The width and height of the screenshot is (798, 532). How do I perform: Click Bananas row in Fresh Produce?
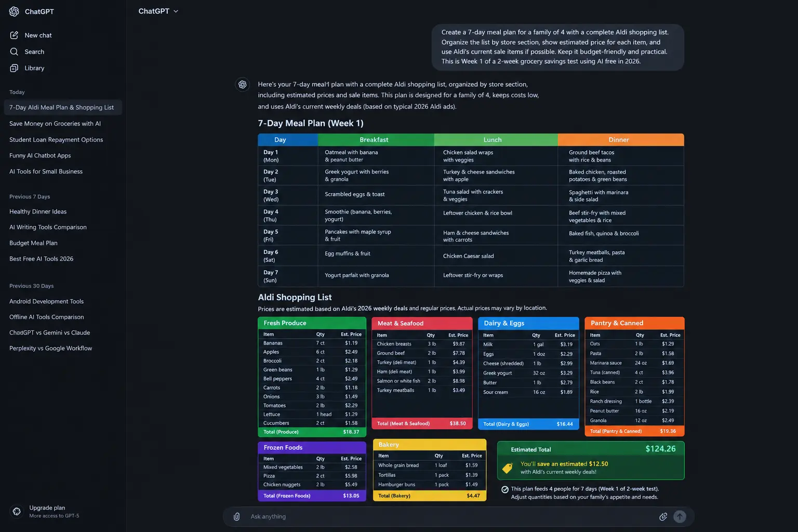pos(312,343)
